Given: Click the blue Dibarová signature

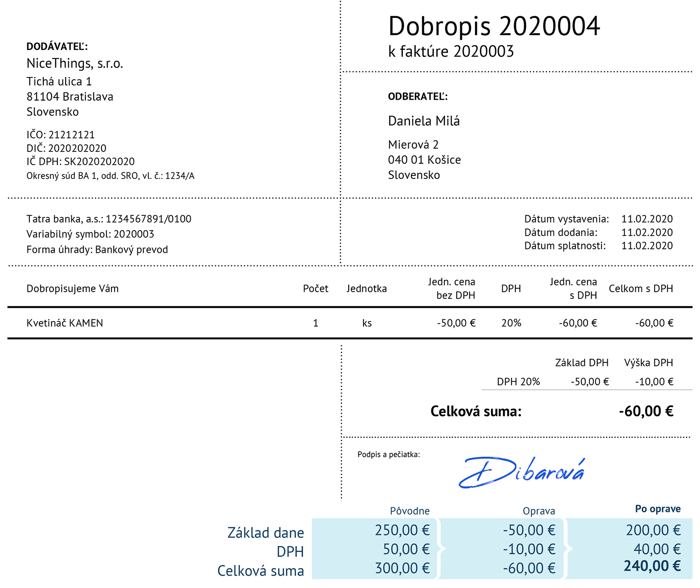Looking at the screenshot, I should tap(521, 472).
